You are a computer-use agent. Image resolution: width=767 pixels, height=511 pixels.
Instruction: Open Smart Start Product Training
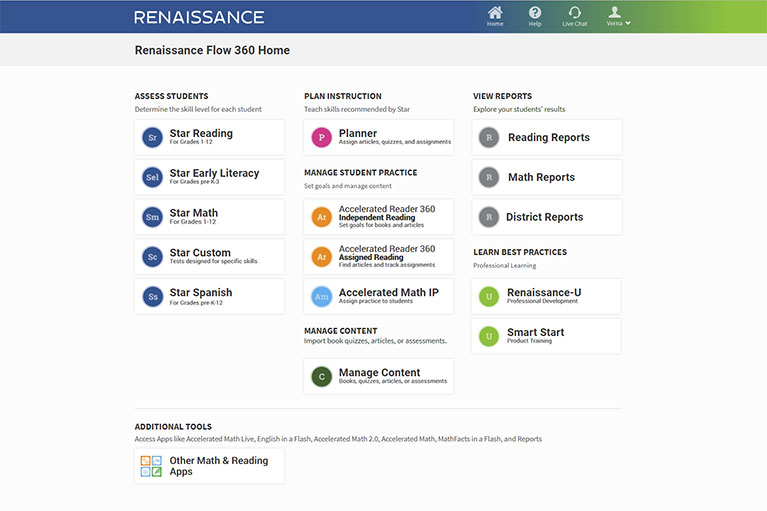(x=546, y=336)
